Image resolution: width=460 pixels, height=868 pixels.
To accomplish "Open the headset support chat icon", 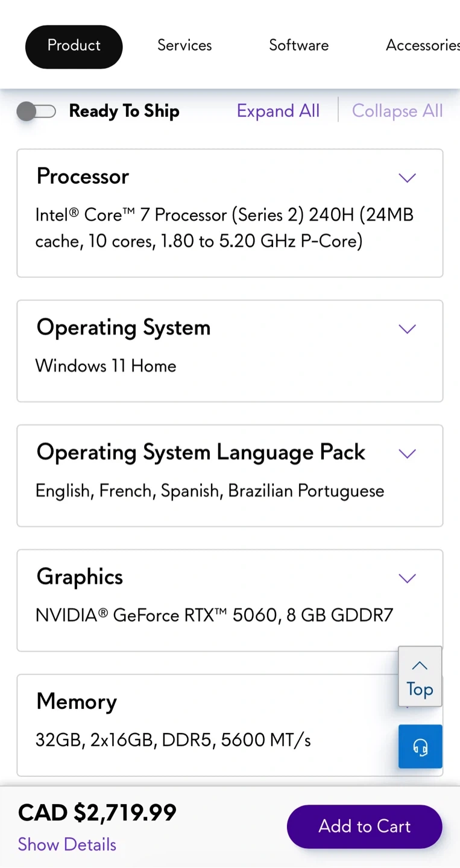I will [420, 746].
